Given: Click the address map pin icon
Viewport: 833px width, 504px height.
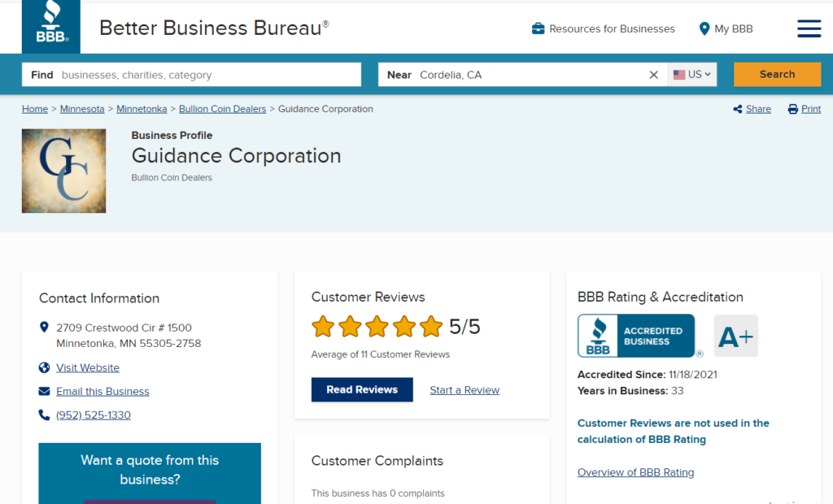Looking at the screenshot, I should (44, 327).
